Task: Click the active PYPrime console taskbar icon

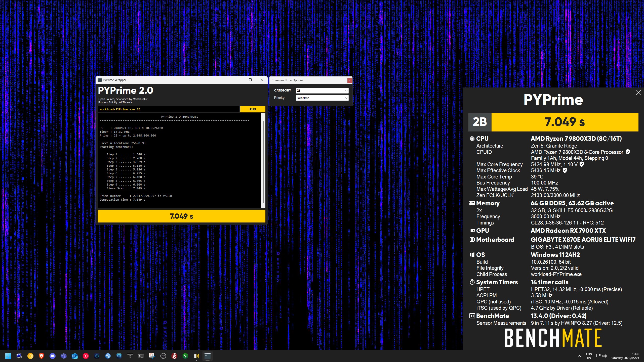Action: click(x=207, y=356)
